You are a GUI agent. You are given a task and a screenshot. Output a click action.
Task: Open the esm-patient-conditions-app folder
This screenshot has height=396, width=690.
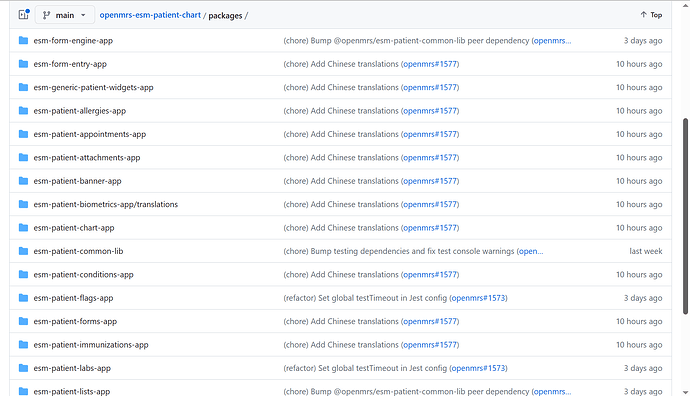84,275
